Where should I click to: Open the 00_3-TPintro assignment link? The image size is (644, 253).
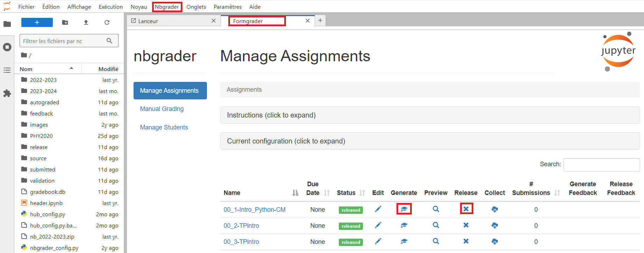click(x=241, y=242)
